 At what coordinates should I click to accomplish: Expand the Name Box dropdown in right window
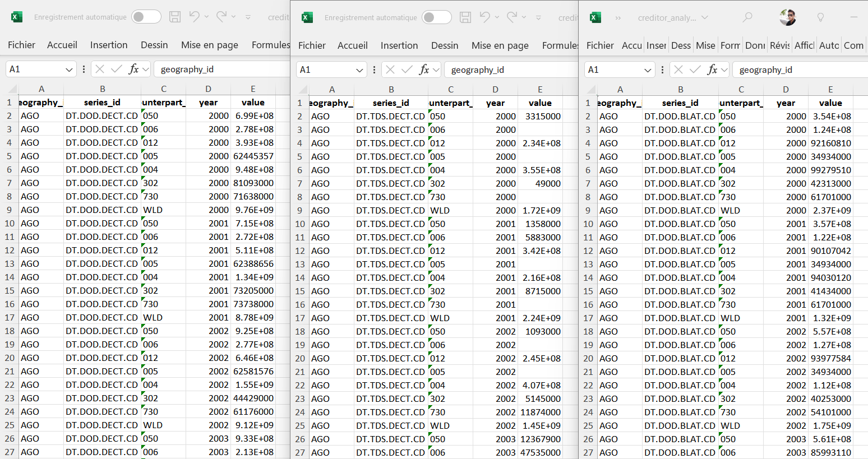point(648,70)
